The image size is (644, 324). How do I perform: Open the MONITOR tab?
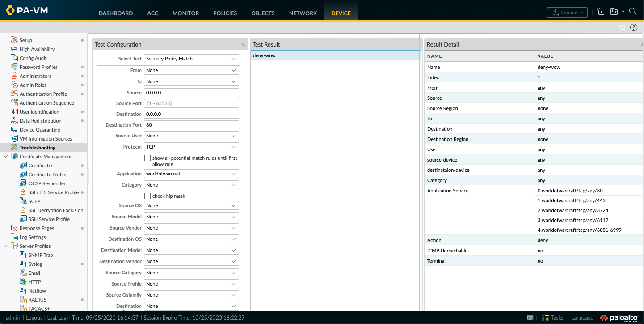click(x=185, y=13)
